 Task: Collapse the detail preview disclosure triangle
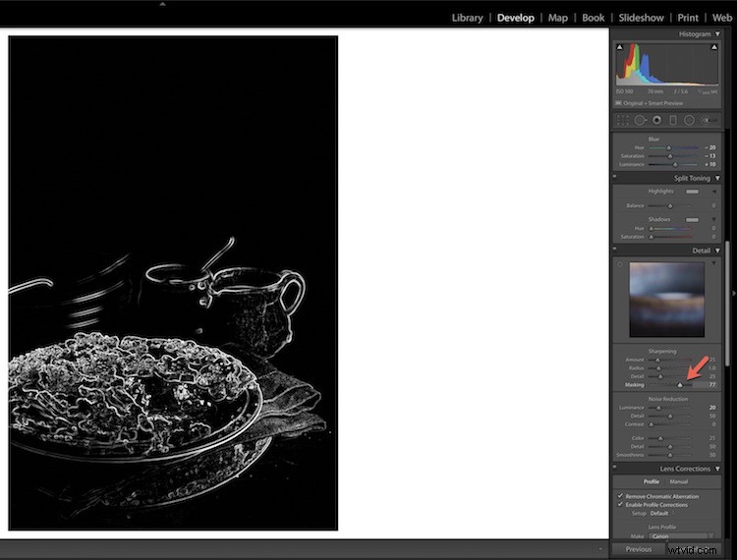tap(714, 263)
